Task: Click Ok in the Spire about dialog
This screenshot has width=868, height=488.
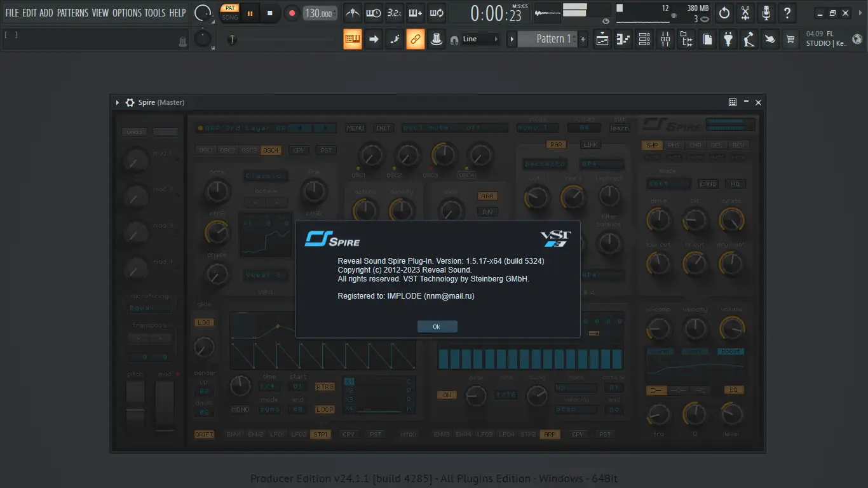Action: [437, 327]
